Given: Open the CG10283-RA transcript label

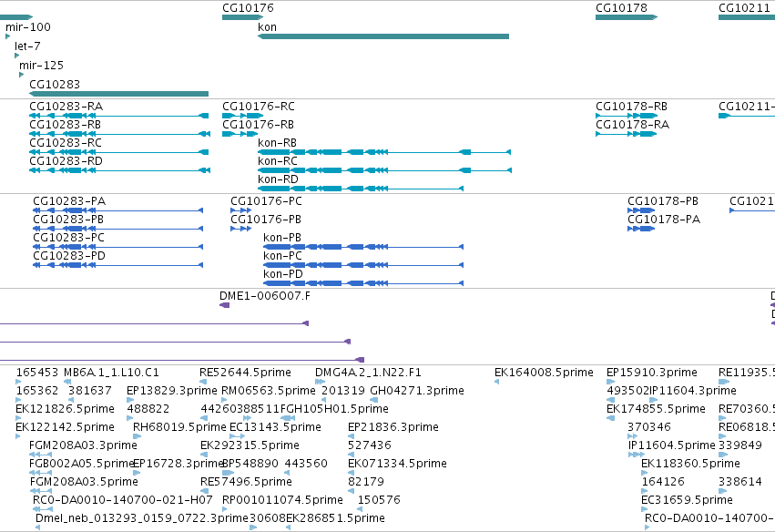Looking at the screenshot, I should 66,107.
